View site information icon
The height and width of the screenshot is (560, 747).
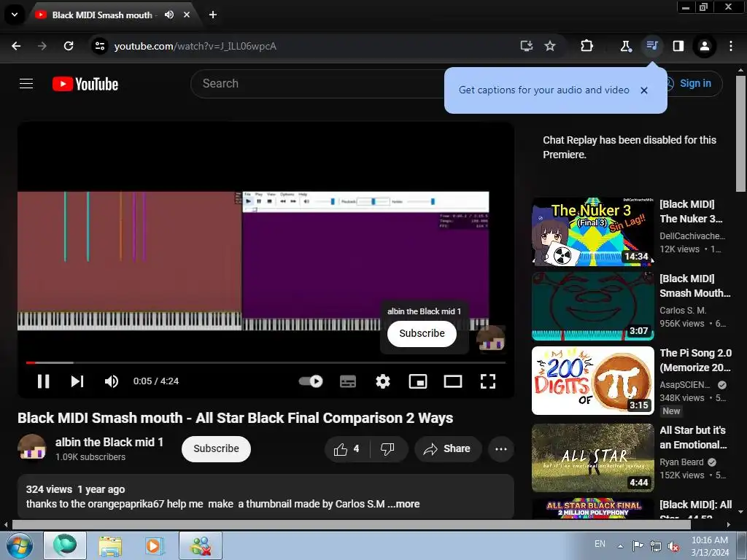click(x=99, y=46)
